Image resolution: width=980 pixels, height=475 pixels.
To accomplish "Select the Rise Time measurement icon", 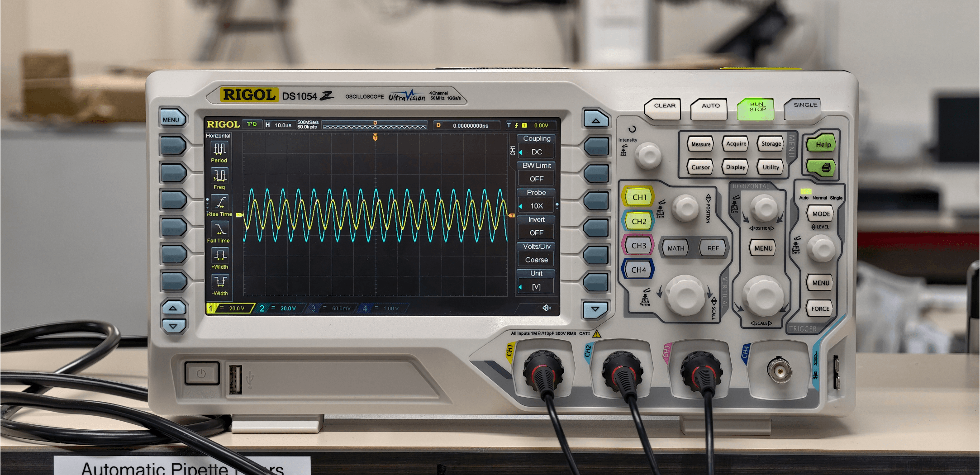I will [x=220, y=202].
